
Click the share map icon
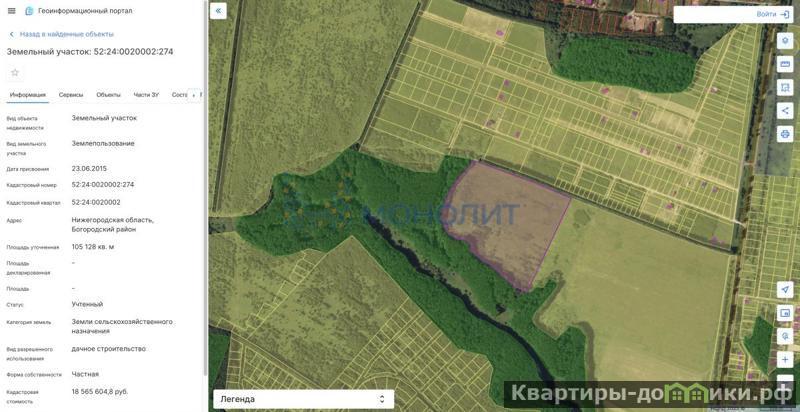click(x=785, y=110)
